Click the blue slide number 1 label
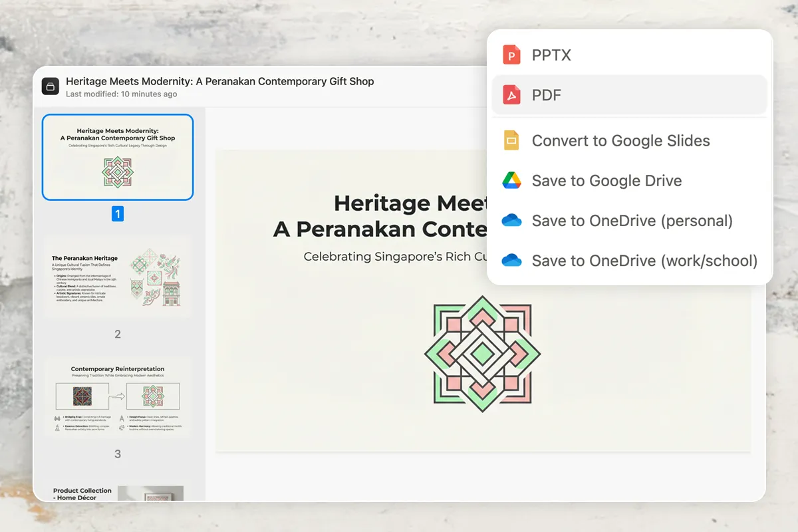Viewport: 798px width, 532px height. click(118, 214)
